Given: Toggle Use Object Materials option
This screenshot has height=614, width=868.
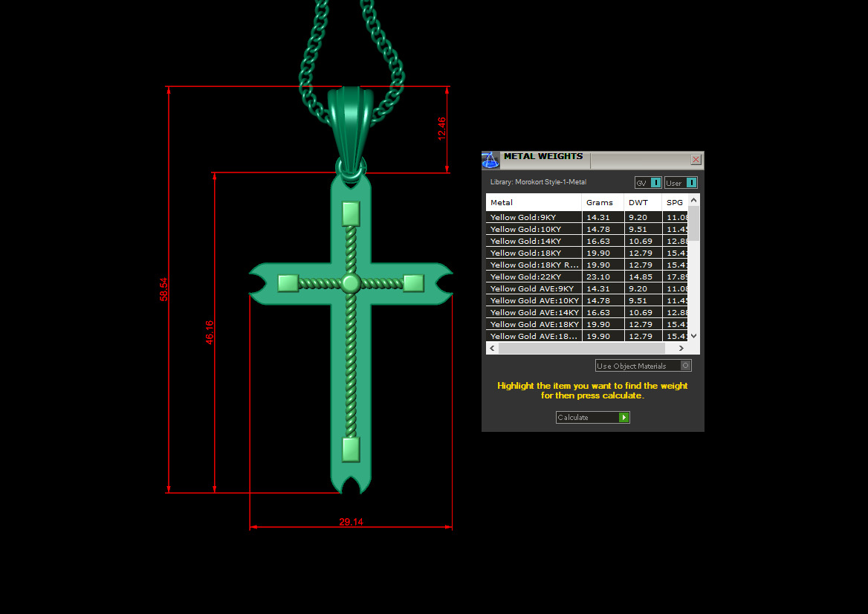Looking at the screenshot, I should (x=644, y=366).
